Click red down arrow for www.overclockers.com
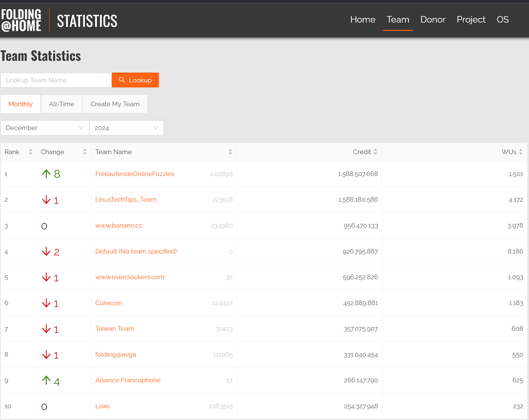Screen dimensions: 529x420 46,277
